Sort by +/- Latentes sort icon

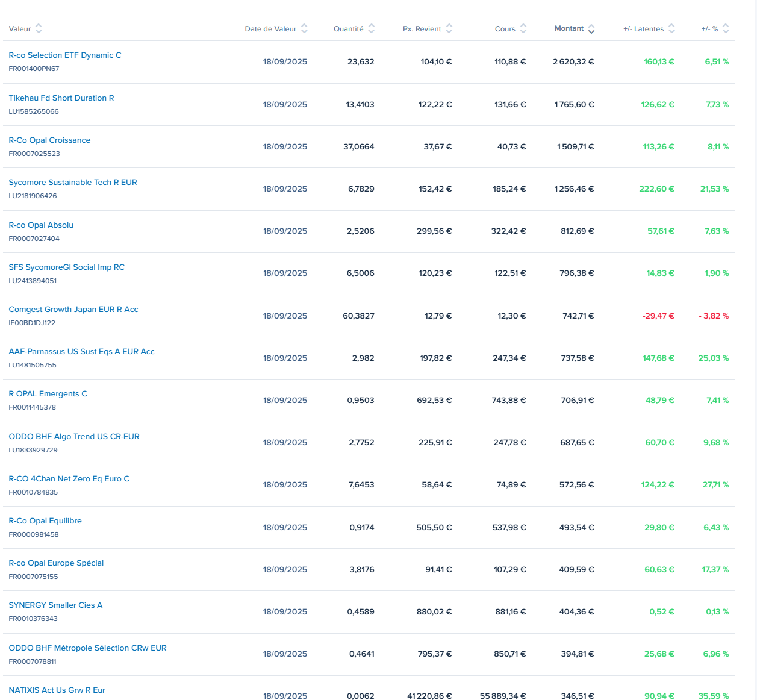671,28
